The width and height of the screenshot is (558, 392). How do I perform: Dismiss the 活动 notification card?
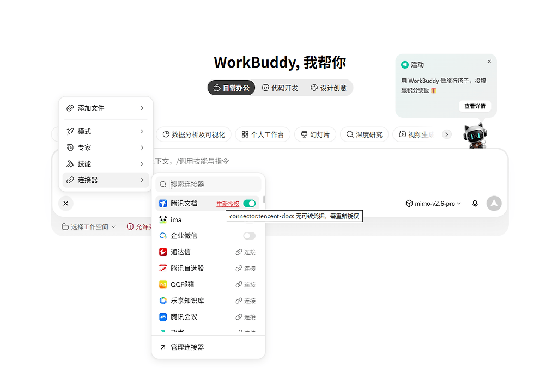click(489, 62)
